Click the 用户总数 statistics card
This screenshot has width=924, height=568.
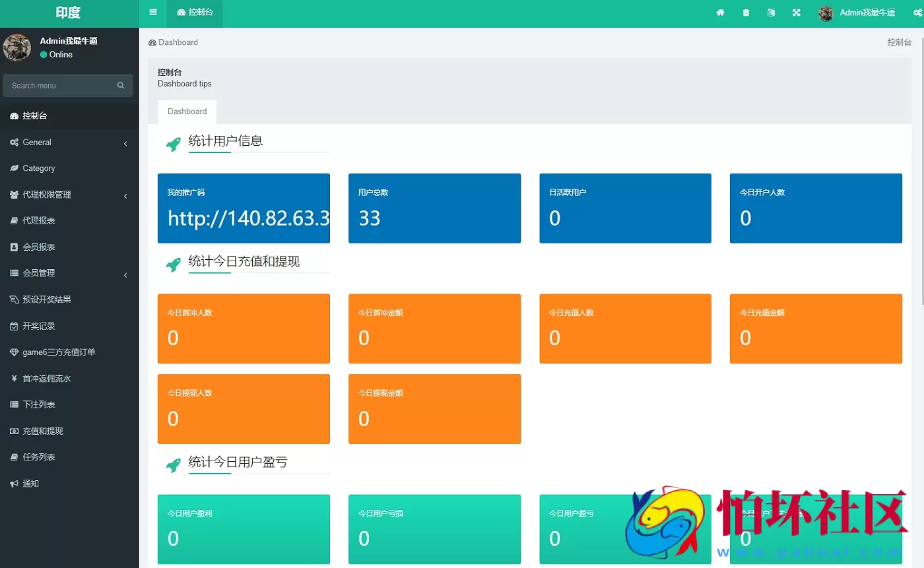coord(434,208)
